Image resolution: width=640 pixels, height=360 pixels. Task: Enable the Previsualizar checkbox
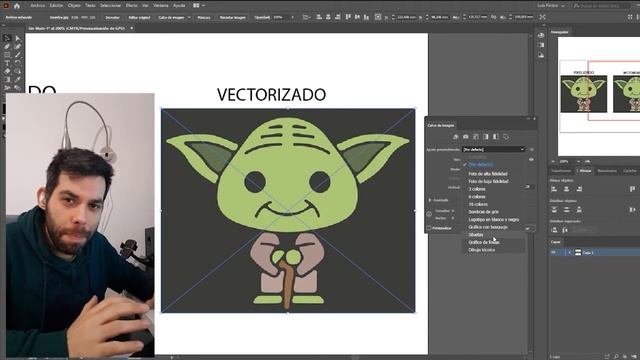[x=429, y=228]
